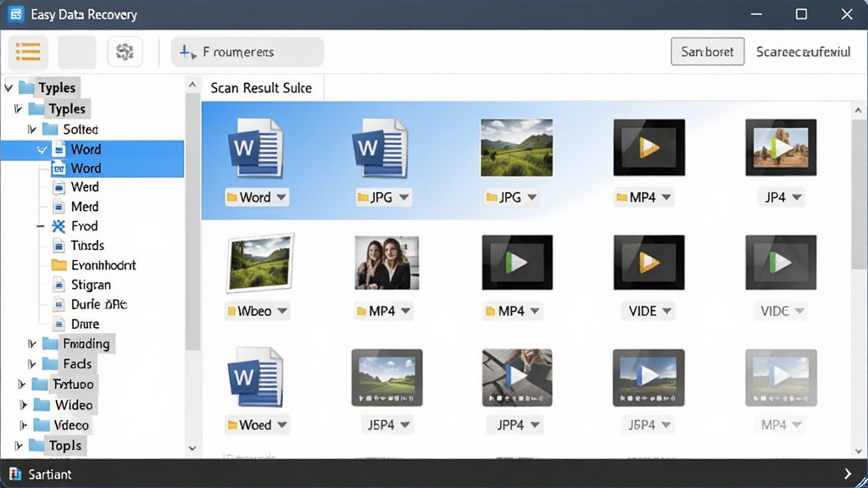Open the dropdown arrow next to "JPP4"
This screenshot has width=868, height=488.
pos(535,425)
